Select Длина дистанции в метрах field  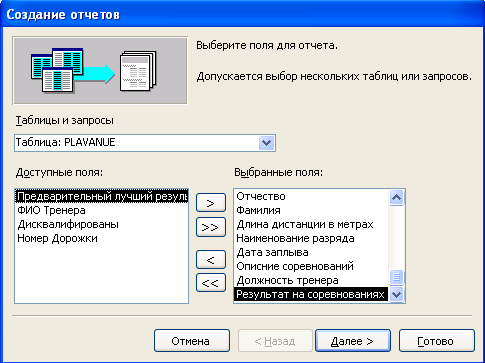[x=311, y=224]
